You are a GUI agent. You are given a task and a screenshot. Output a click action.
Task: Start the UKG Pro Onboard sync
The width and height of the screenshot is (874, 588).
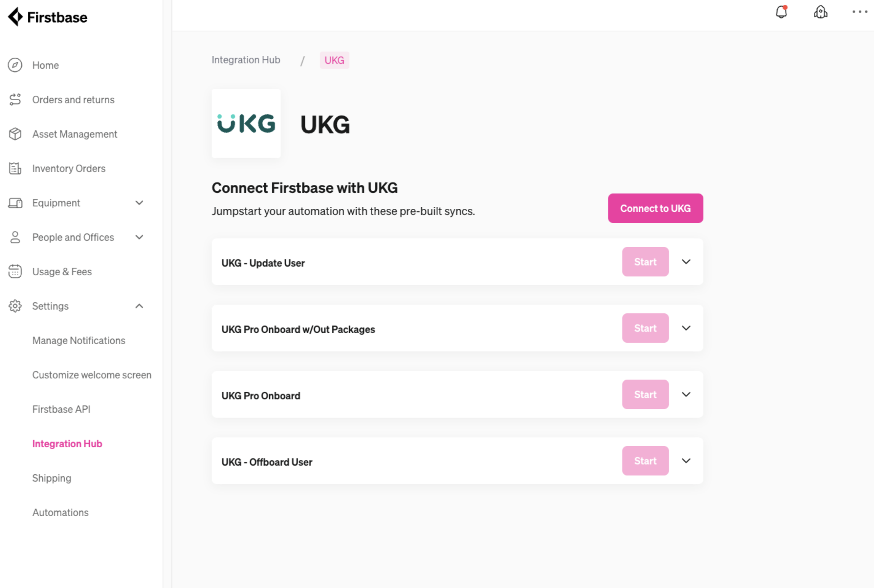[645, 395]
